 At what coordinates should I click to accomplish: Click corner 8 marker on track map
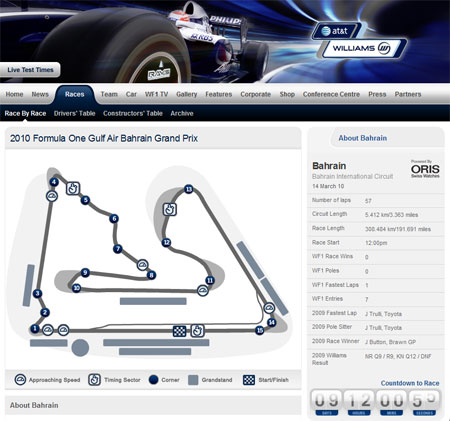151,275
